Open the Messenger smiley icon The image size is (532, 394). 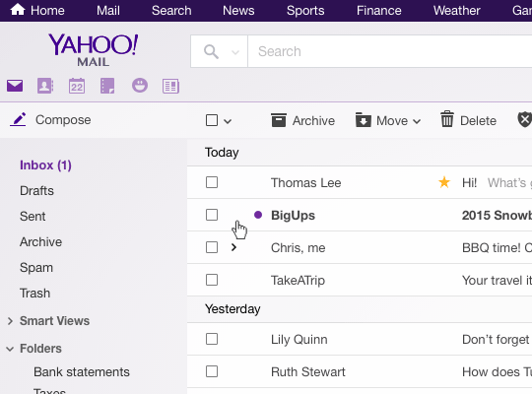tap(140, 85)
